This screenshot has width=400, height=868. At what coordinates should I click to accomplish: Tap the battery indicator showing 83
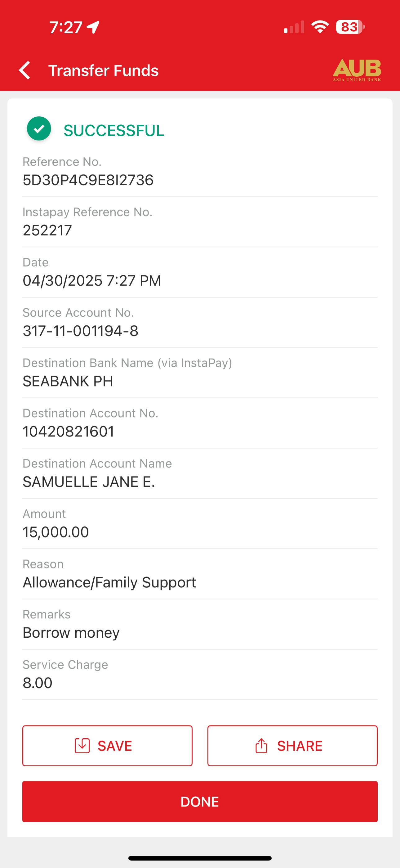tap(350, 27)
